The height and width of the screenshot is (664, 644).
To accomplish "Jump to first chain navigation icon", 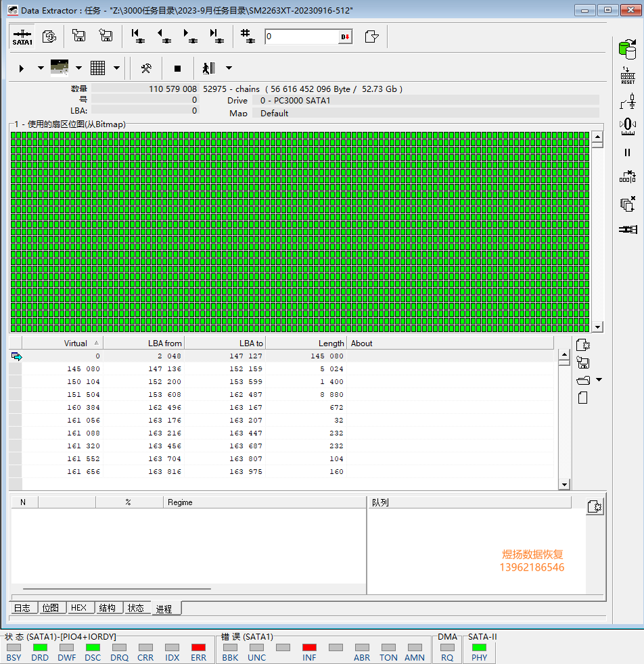I will pos(138,36).
